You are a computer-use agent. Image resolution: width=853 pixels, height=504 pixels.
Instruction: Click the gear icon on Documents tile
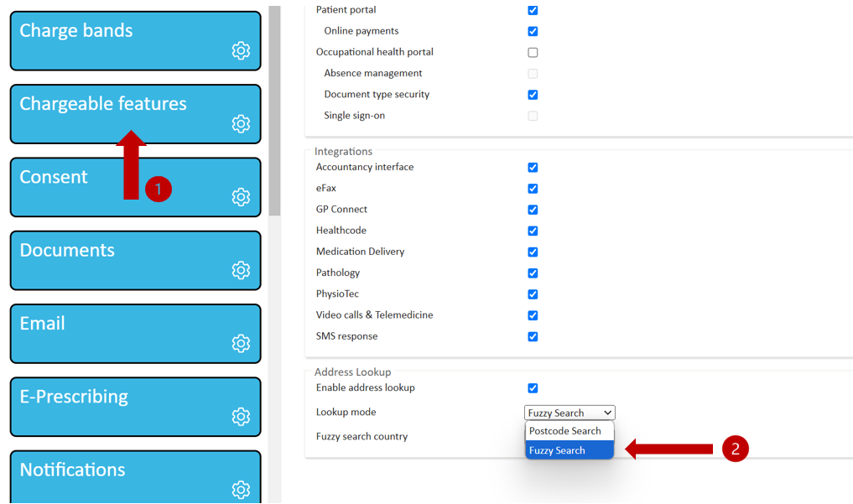coord(241,270)
